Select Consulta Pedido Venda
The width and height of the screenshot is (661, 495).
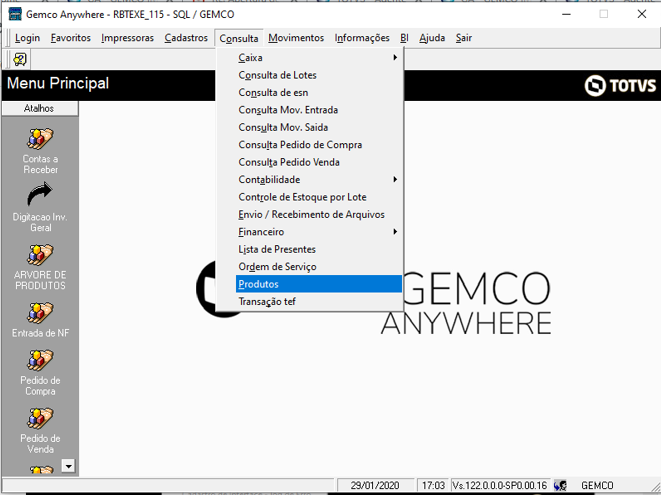click(x=319, y=162)
